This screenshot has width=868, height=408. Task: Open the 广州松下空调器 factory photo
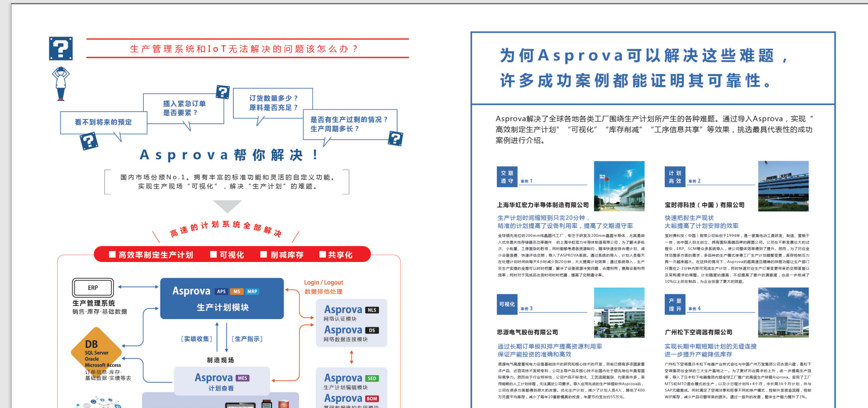pos(783,313)
